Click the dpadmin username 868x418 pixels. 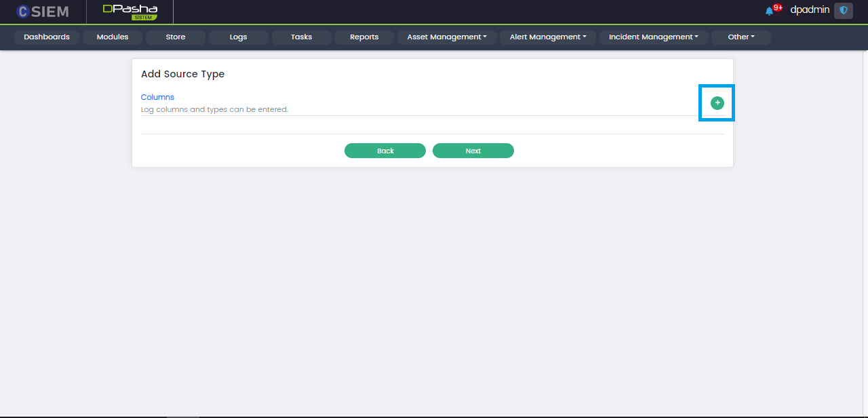click(810, 10)
